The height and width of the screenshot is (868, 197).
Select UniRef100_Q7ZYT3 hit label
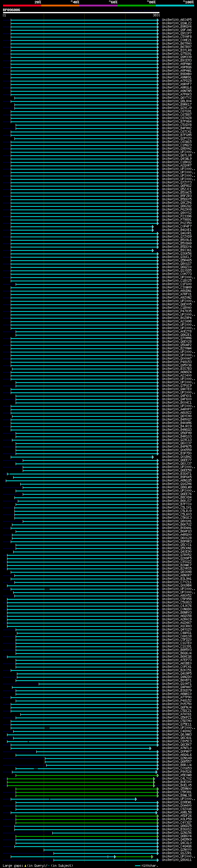(x=177, y=183)
